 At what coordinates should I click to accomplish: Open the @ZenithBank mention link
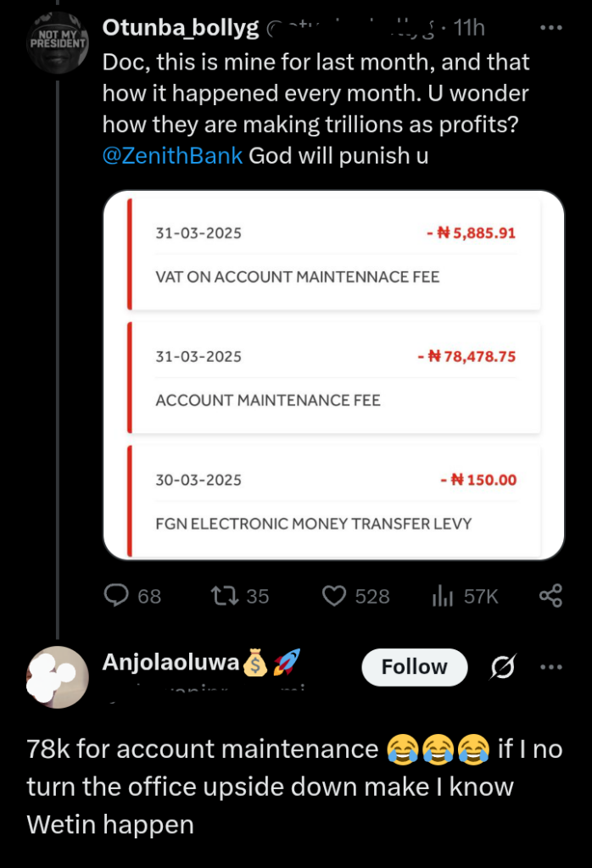[172, 156]
